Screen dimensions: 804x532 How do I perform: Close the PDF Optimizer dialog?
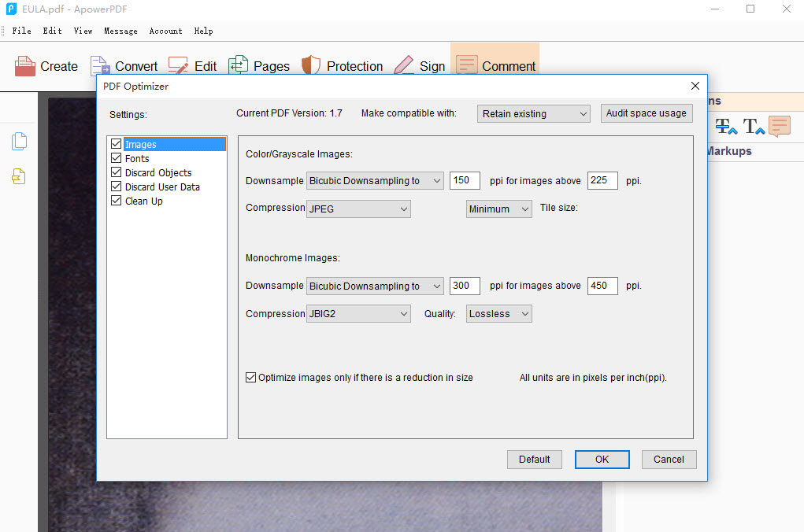[695, 86]
